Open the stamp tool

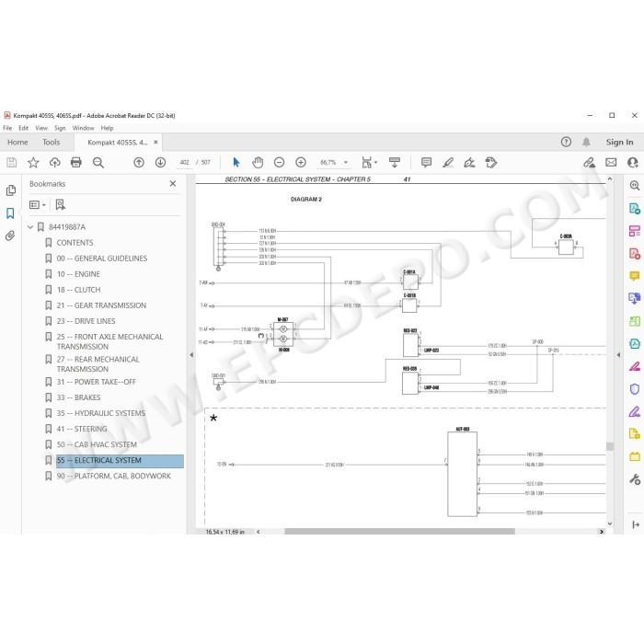tap(491, 163)
